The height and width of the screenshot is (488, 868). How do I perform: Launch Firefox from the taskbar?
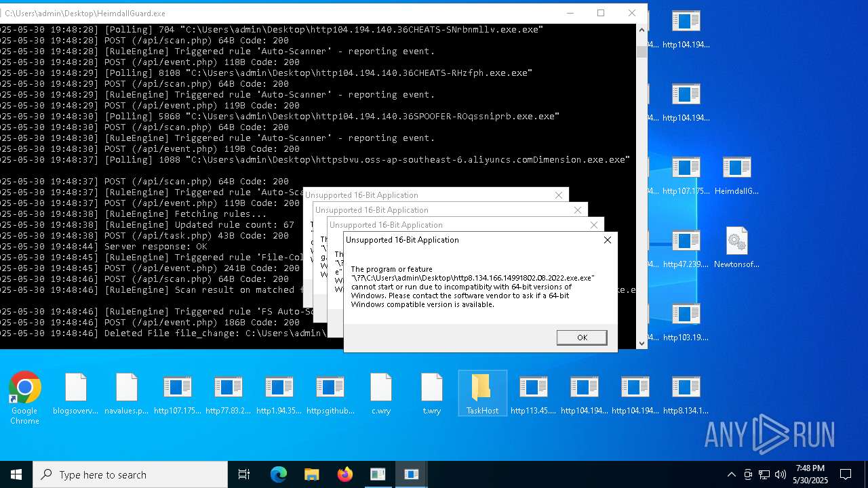point(344,474)
